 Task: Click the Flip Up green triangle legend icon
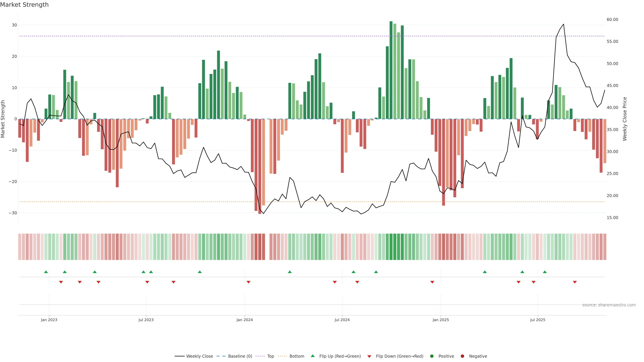click(x=312, y=356)
